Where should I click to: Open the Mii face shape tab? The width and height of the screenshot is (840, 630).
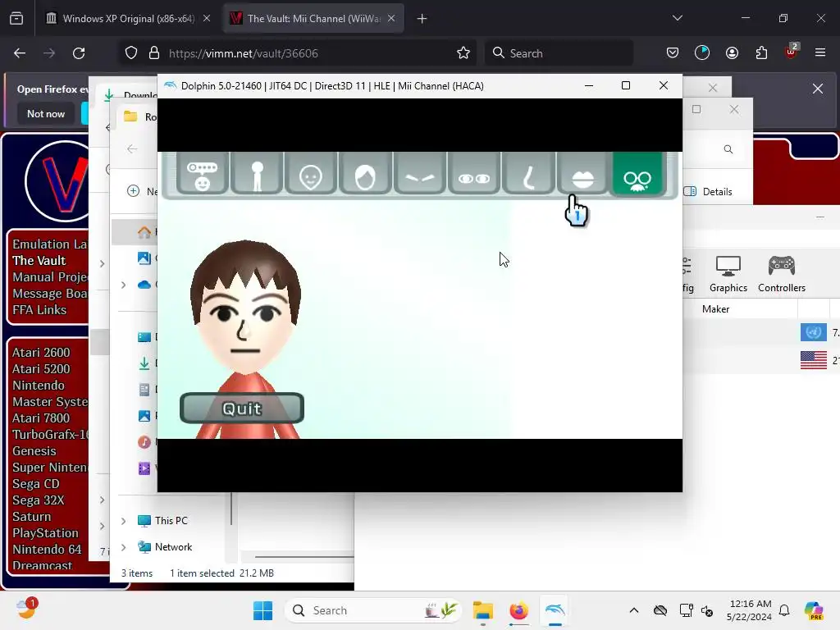click(311, 174)
